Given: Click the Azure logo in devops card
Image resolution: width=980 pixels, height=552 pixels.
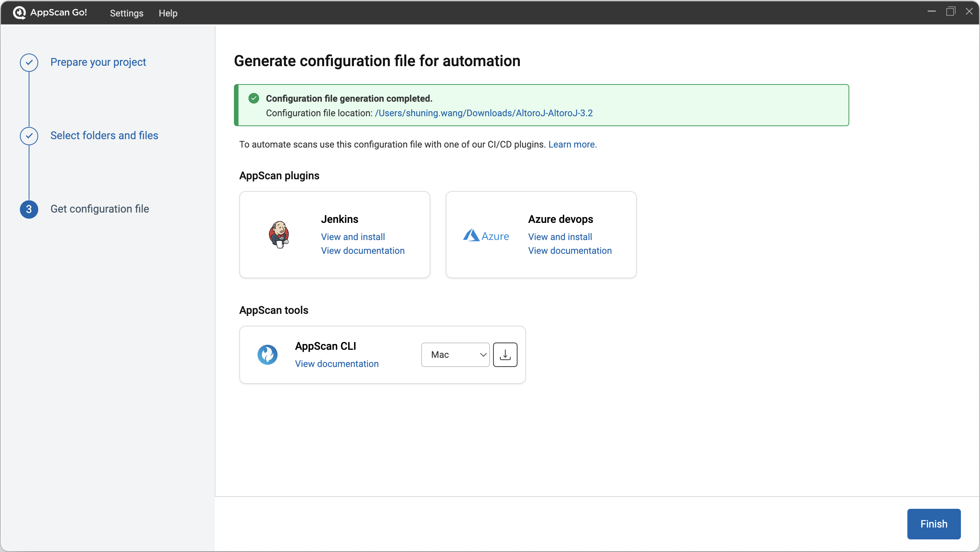Looking at the screenshot, I should [x=486, y=235].
